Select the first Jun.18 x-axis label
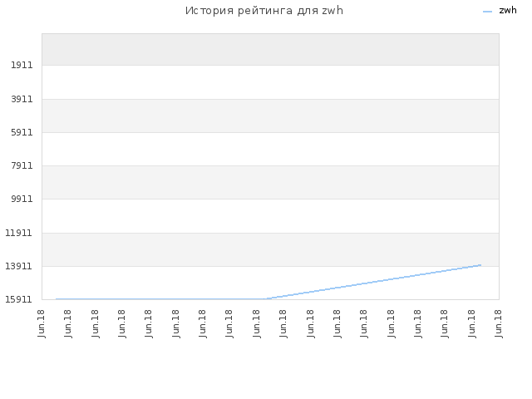Image resolution: width=532 pixels, height=399 pixels. tap(42, 323)
